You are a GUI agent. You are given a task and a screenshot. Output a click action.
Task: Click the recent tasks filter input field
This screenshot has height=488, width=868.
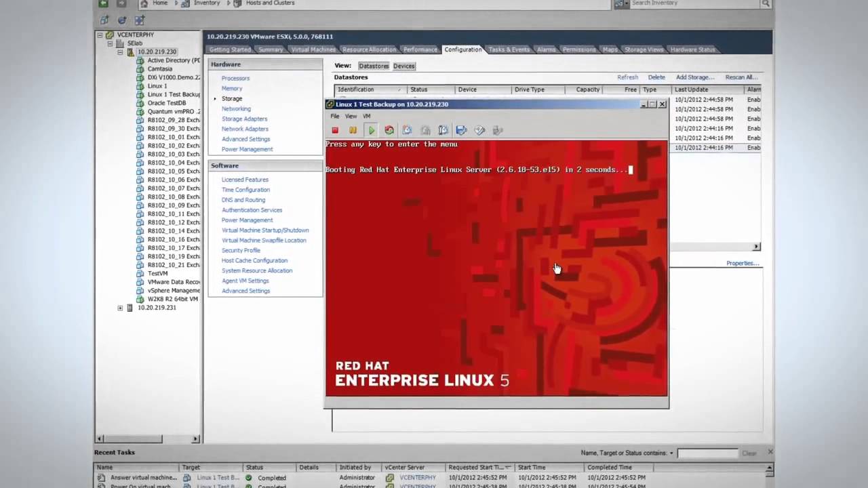[x=707, y=453]
